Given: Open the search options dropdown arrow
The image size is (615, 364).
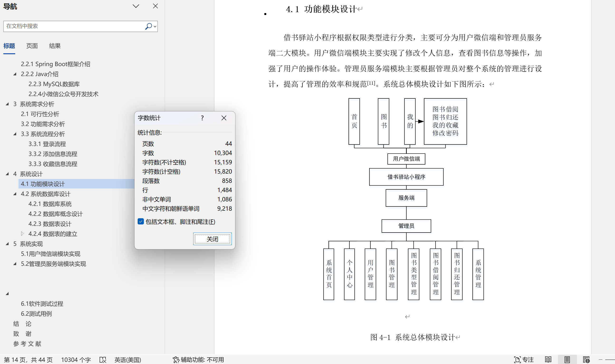Looking at the screenshot, I should coord(155,26).
